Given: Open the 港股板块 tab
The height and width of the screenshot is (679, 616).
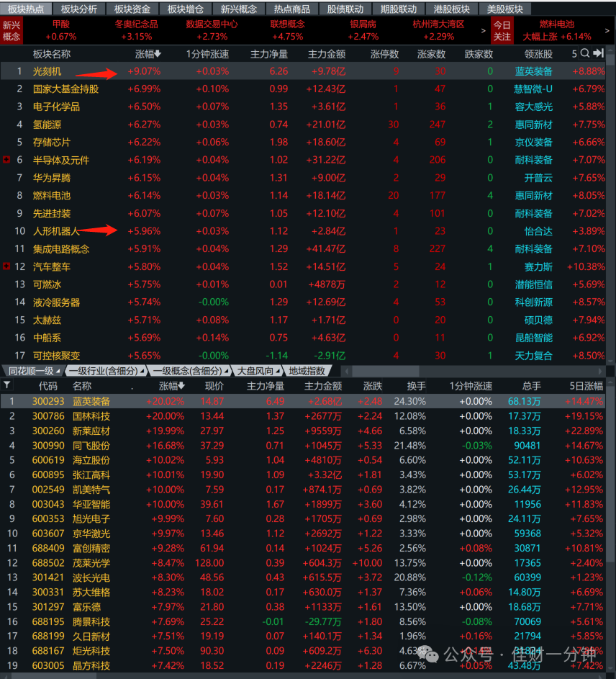Looking at the screenshot, I should (452, 9).
